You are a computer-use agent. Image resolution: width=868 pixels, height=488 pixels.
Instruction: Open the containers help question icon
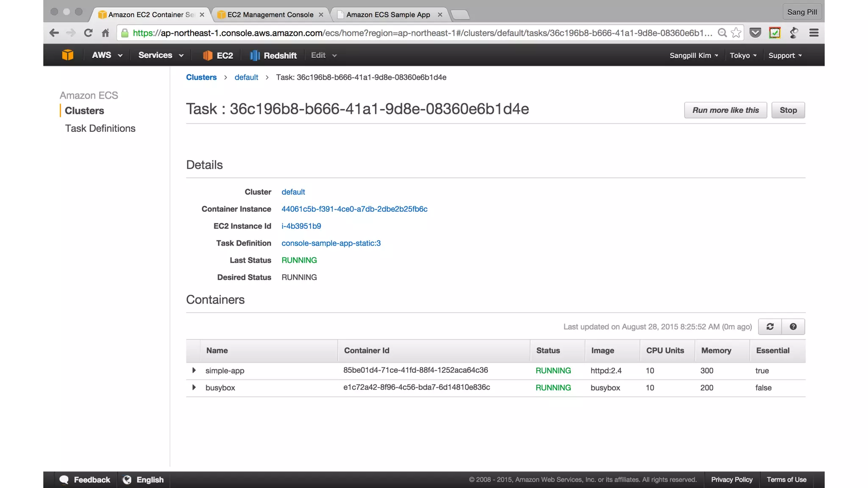(793, 327)
